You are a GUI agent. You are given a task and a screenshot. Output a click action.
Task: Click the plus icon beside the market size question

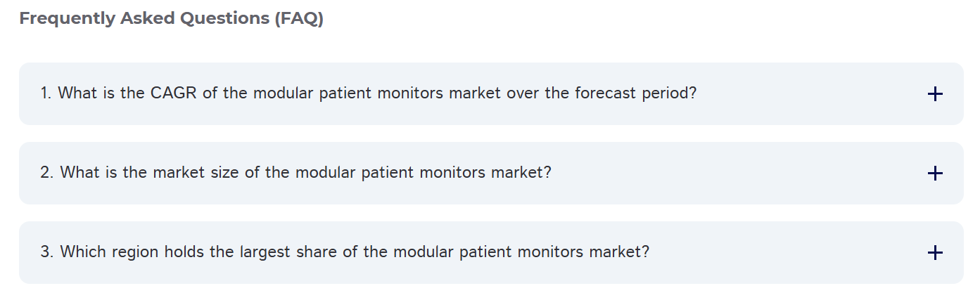934,174
